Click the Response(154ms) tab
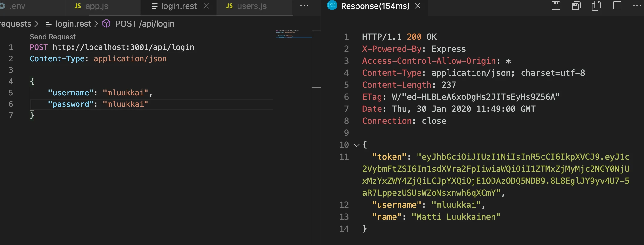Image resolution: width=644 pixels, height=245 pixels. click(x=375, y=6)
